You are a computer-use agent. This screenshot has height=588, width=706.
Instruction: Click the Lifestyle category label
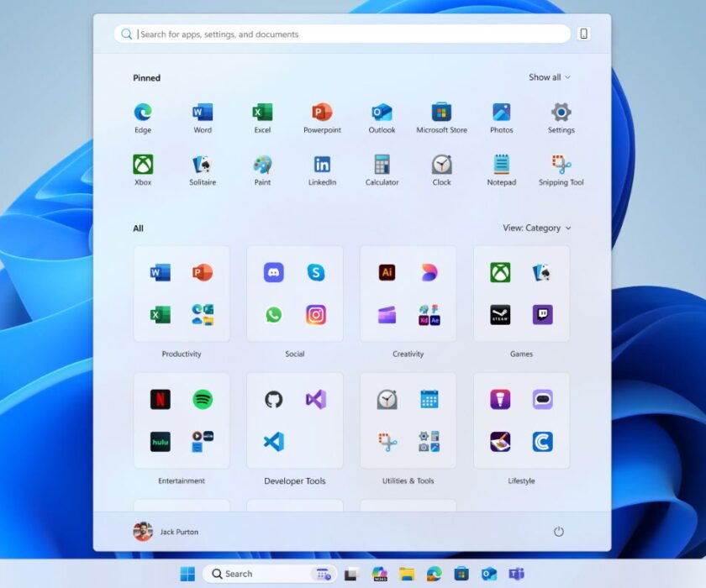[521, 481]
